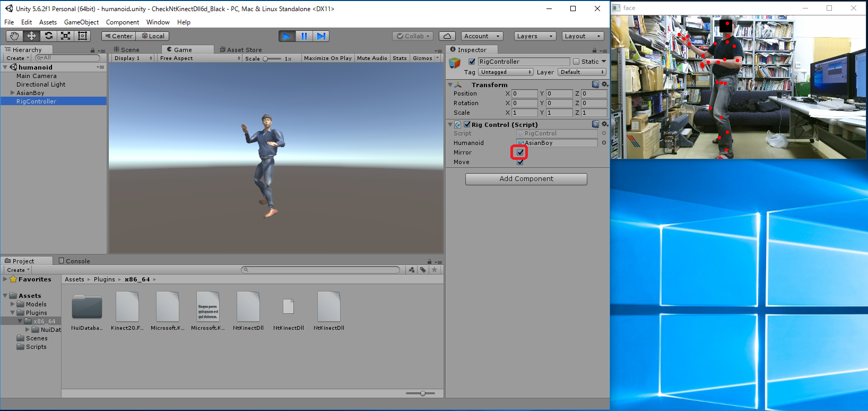Screen dimensions: 868x411
Task: Switch to the Console tab
Action: coord(74,261)
